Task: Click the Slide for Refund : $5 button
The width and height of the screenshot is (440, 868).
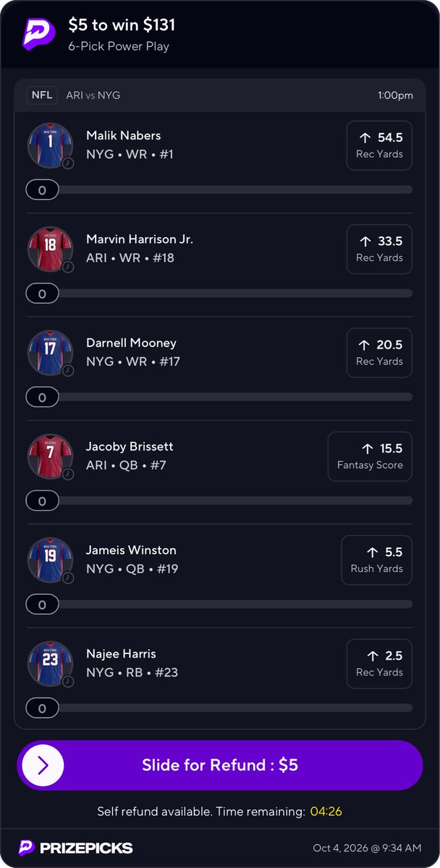Action: (220, 765)
